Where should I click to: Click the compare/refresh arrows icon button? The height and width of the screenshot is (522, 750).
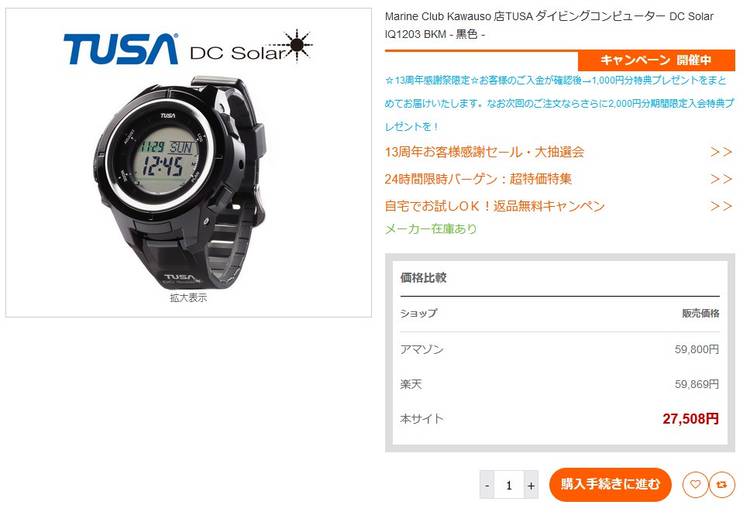click(722, 485)
